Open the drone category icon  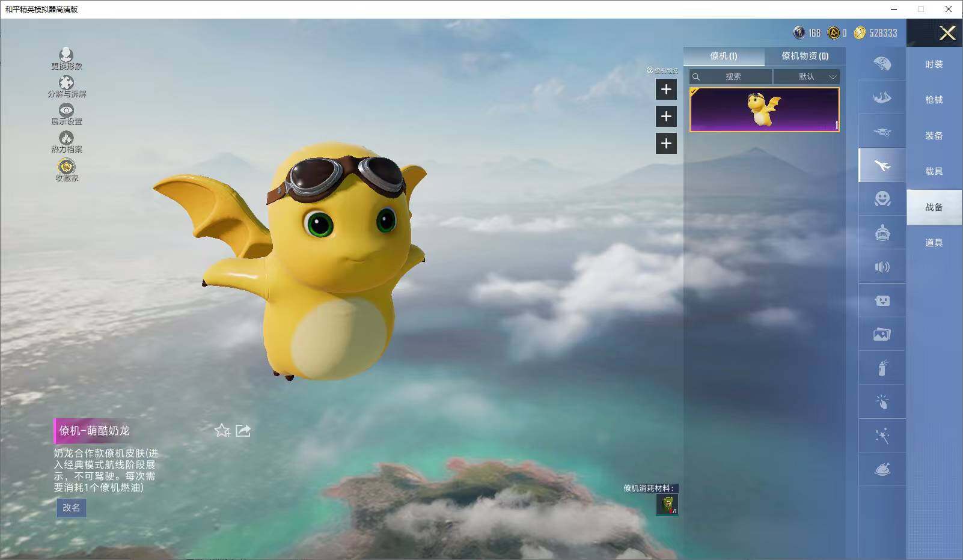click(x=882, y=132)
